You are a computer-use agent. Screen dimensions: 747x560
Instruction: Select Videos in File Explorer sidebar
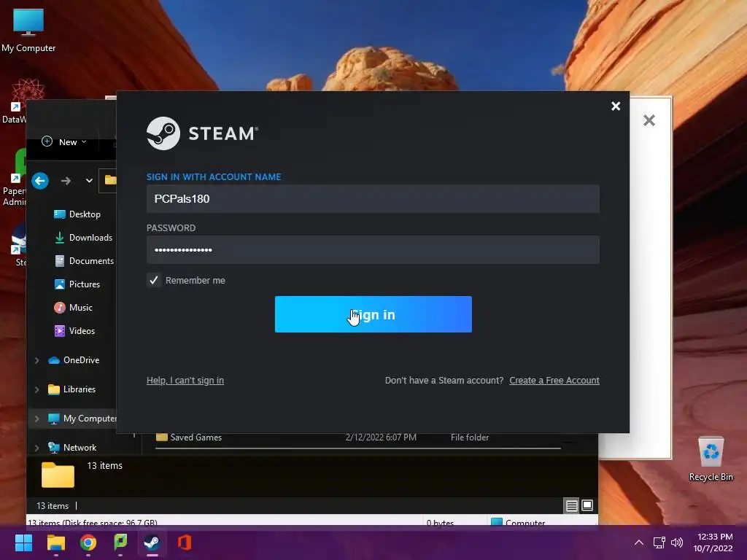(82, 331)
